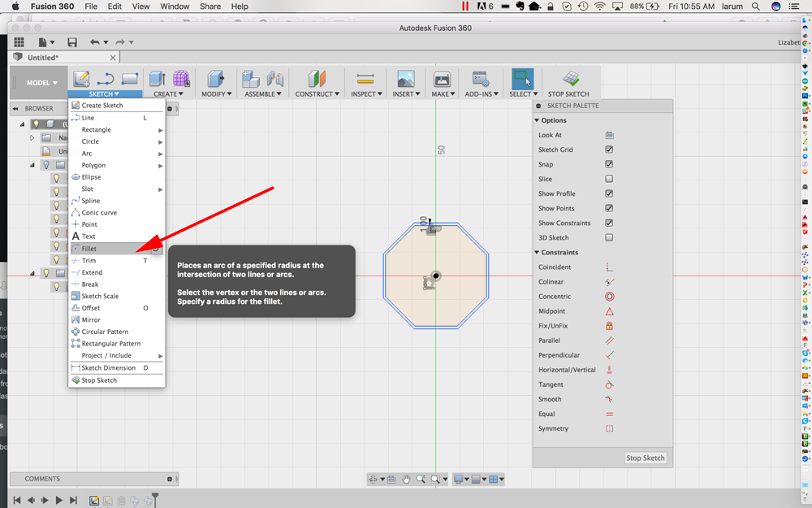Collapse the Constraints section in Sketch Palette
Viewport: 812px width, 508px height.
pos(537,253)
